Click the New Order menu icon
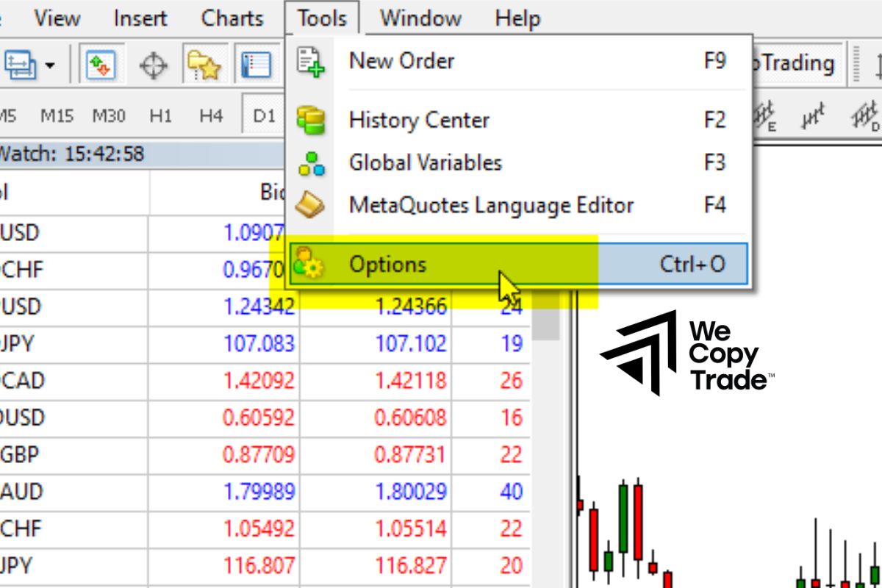The image size is (882, 588). pyautogui.click(x=311, y=61)
